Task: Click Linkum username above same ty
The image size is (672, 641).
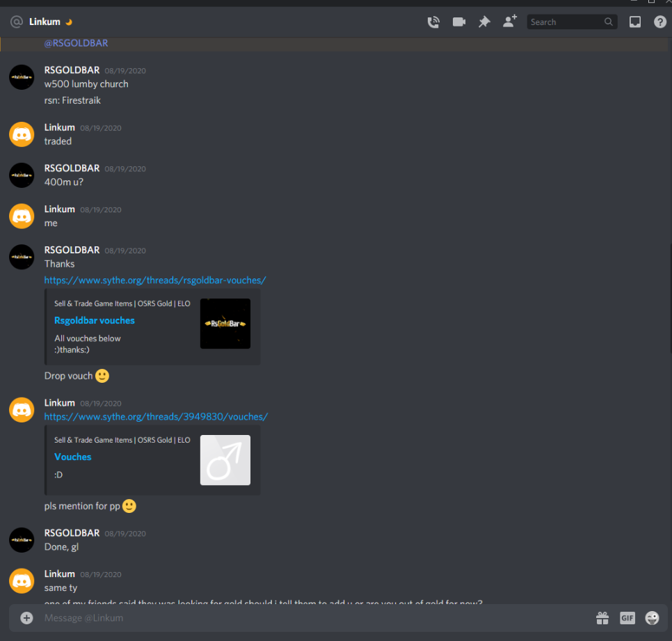Action: point(60,573)
